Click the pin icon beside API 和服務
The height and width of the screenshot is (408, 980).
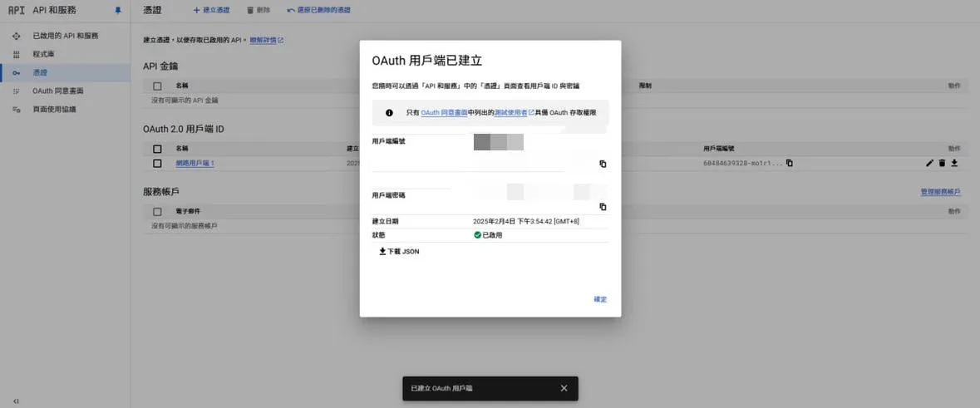pyautogui.click(x=118, y=10)
